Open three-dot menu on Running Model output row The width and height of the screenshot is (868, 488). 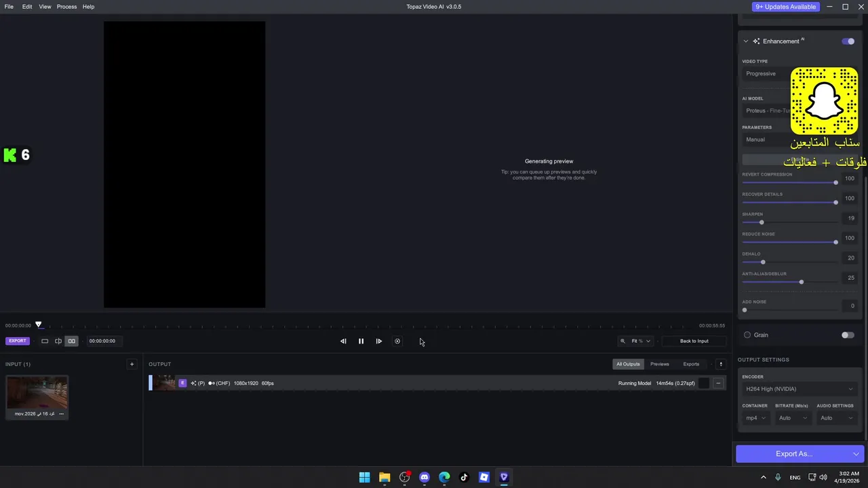coord(718,383)
